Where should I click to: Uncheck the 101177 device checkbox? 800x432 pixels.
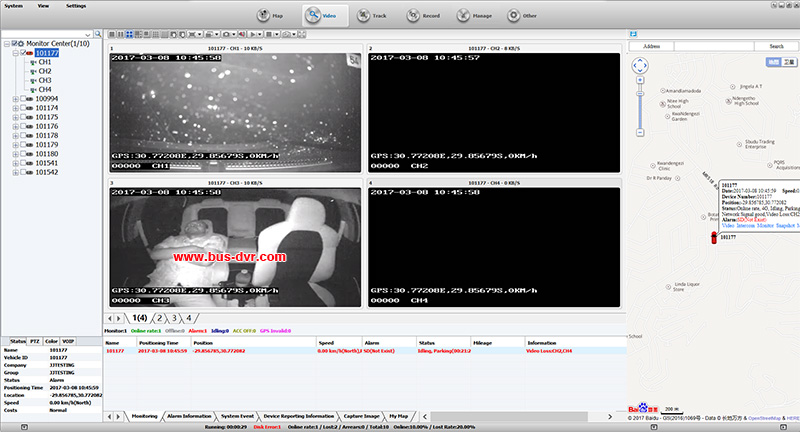24,52
